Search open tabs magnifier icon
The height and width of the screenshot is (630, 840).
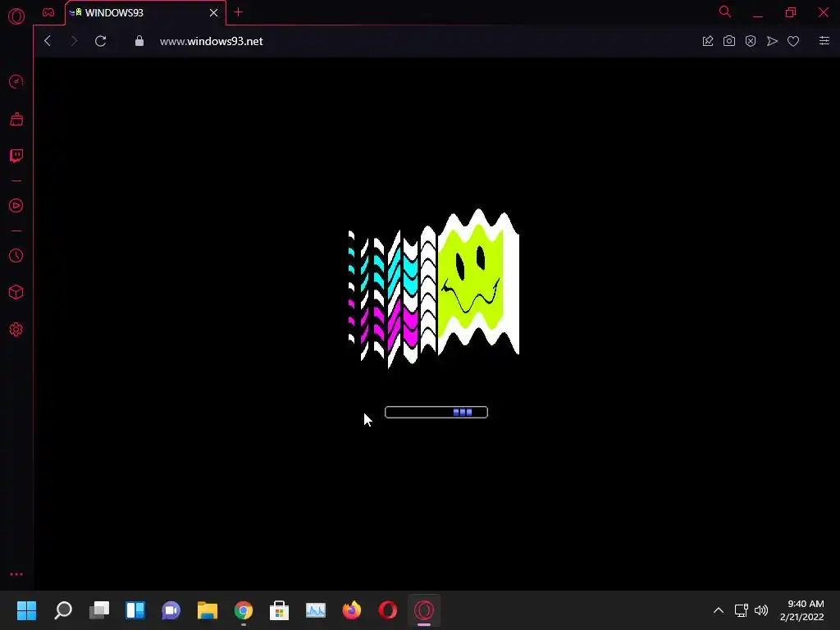pos(725,11)
